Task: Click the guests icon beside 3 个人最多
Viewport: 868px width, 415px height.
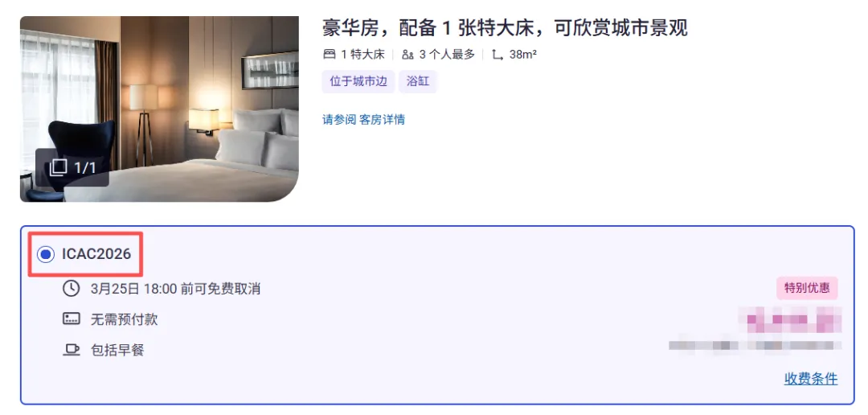Action: point(408,55)
